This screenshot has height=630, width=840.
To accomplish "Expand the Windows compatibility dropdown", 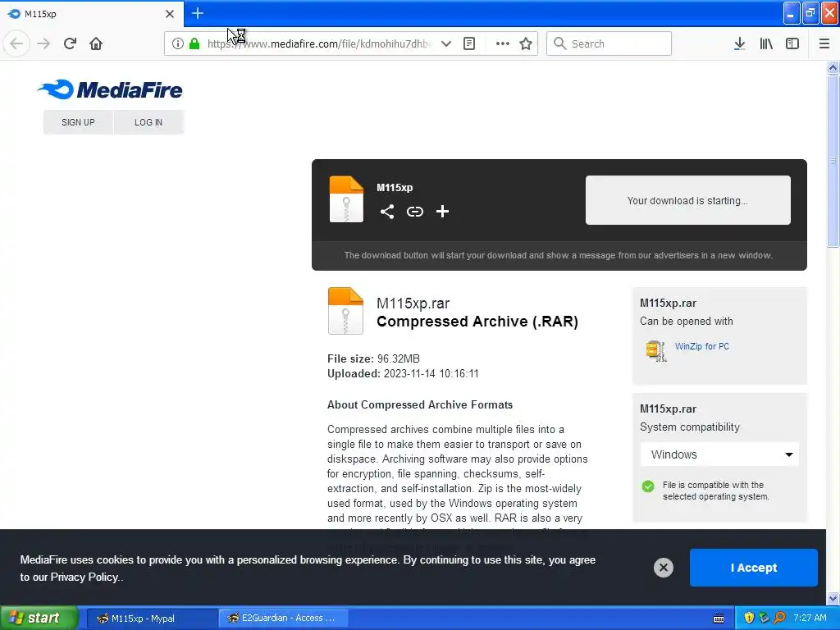I will coord(719,454).
